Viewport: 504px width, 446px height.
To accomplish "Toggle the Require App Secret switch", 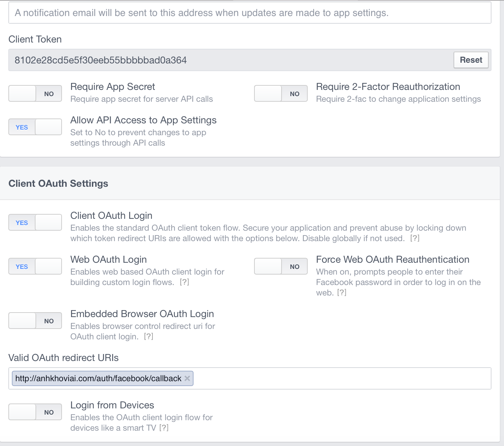I will (35, 93).
